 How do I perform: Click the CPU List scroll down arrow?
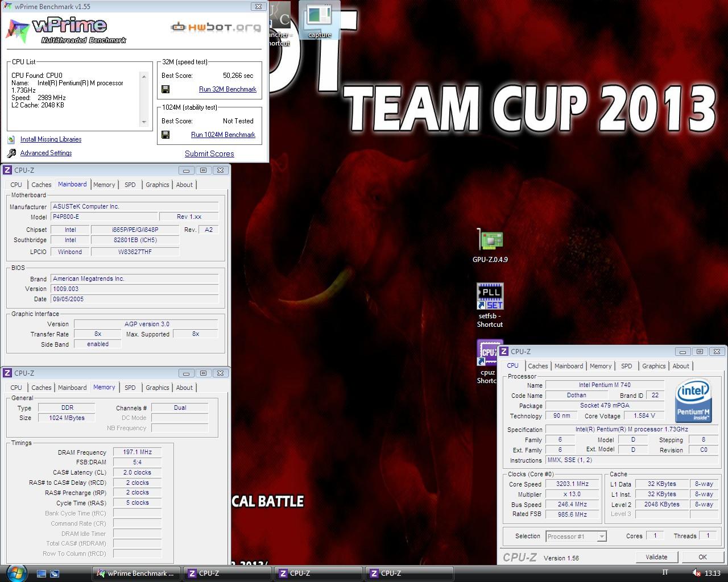[x=144, y=122]
